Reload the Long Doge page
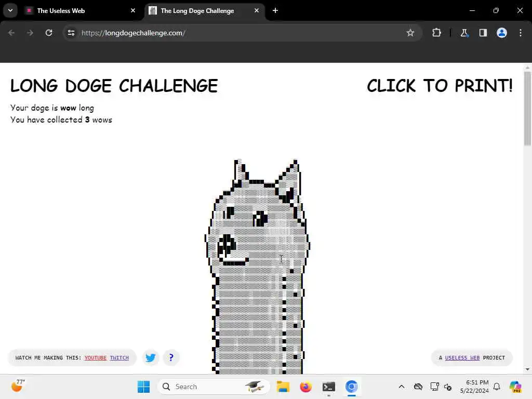The height and width of the screenshot is (399, 532). click(x=49, y=33)
